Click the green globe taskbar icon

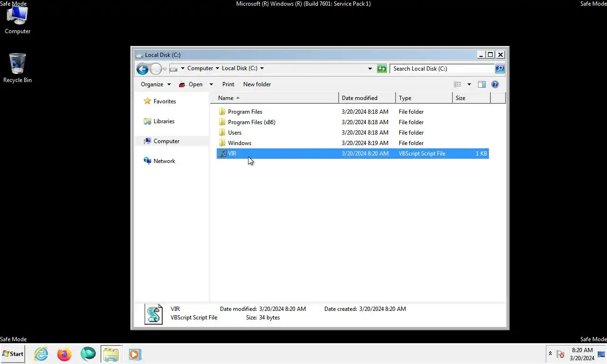(x=88, y=354)
